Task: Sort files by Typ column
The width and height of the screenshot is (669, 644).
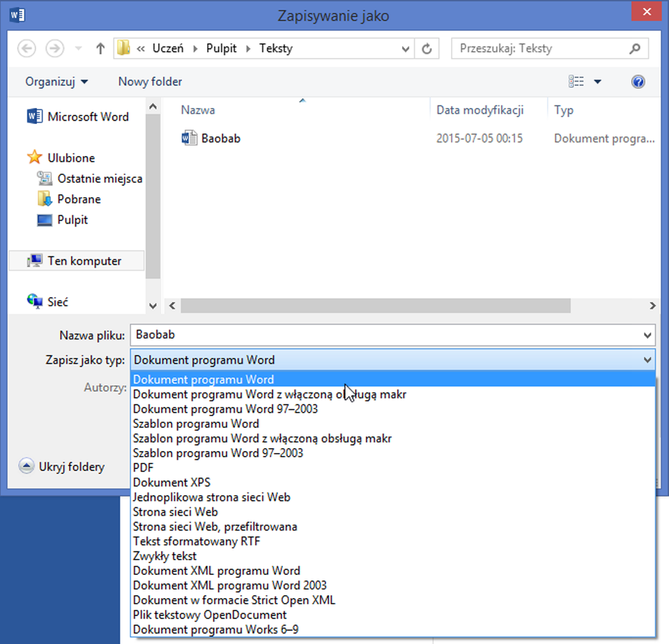Action: coord(564,110)
